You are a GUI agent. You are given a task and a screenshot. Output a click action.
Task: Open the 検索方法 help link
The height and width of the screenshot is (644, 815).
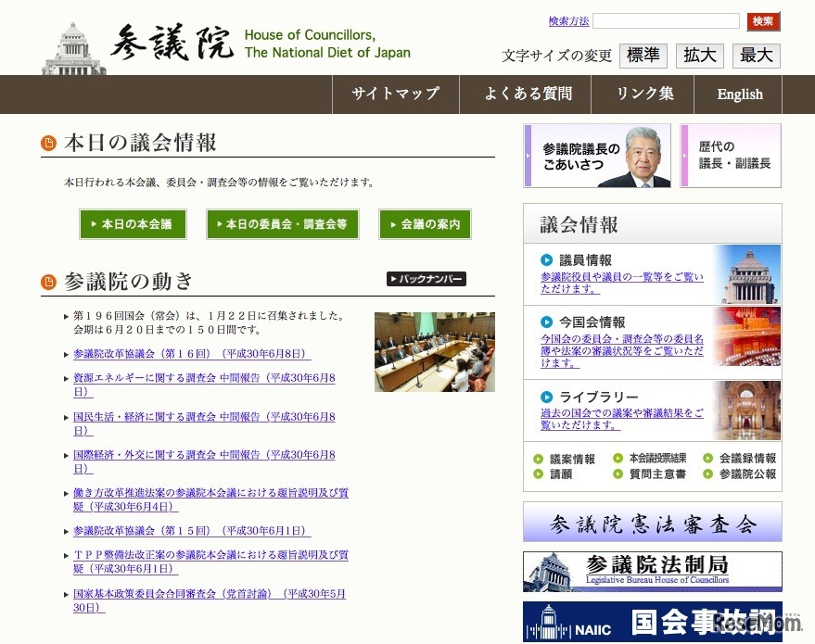(567, 21)
